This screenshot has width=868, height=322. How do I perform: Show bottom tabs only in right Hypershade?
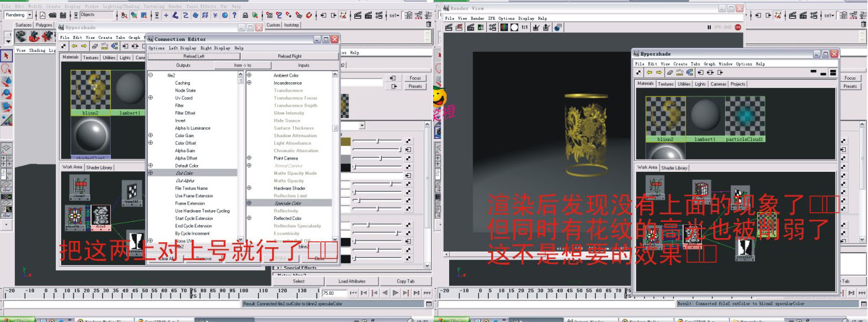coord(823,74)
